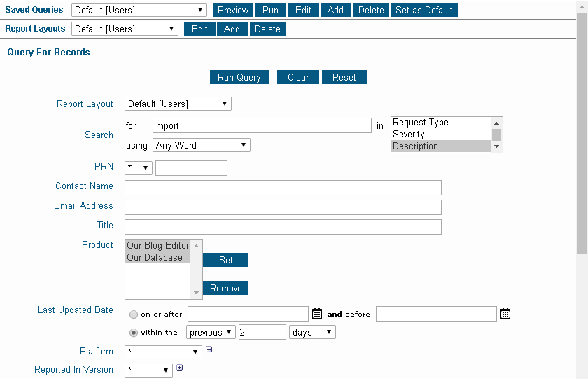The width and height of the screenshot is (588, 379).
Task: Select Description in the search fields list
Action: pyautogui.click(x=440, y=146)
